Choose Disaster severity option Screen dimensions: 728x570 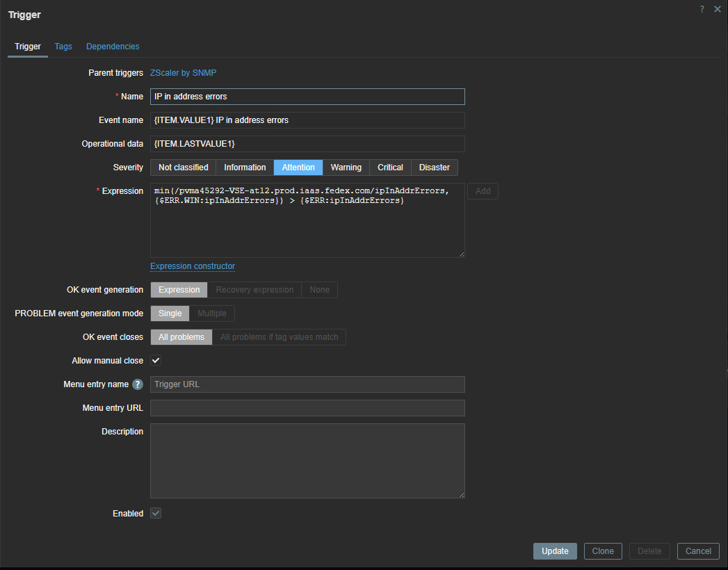click(x=434, y=168)
